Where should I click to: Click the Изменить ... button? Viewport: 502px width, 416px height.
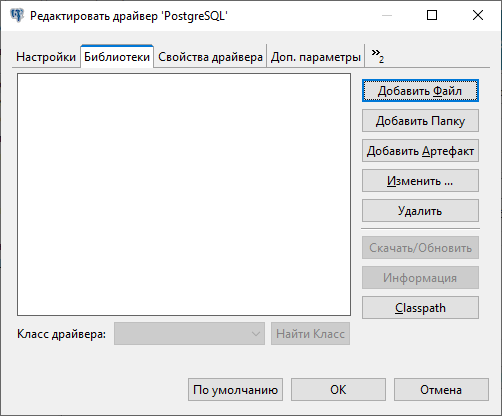(420, 181)
